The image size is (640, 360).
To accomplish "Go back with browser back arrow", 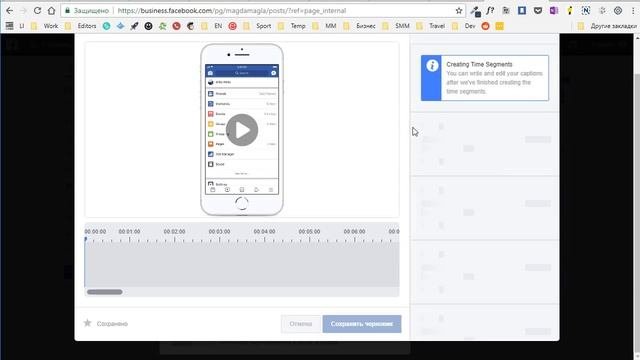I will [9, 11].
